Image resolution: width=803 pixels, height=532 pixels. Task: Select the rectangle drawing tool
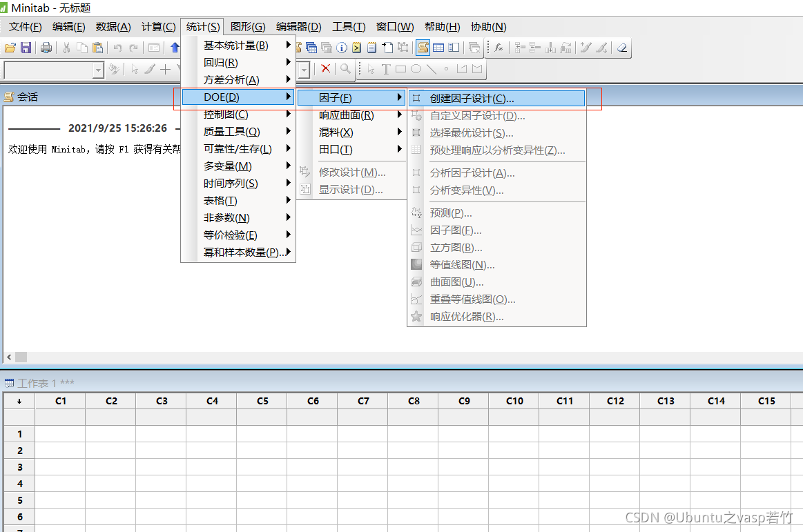401,69
